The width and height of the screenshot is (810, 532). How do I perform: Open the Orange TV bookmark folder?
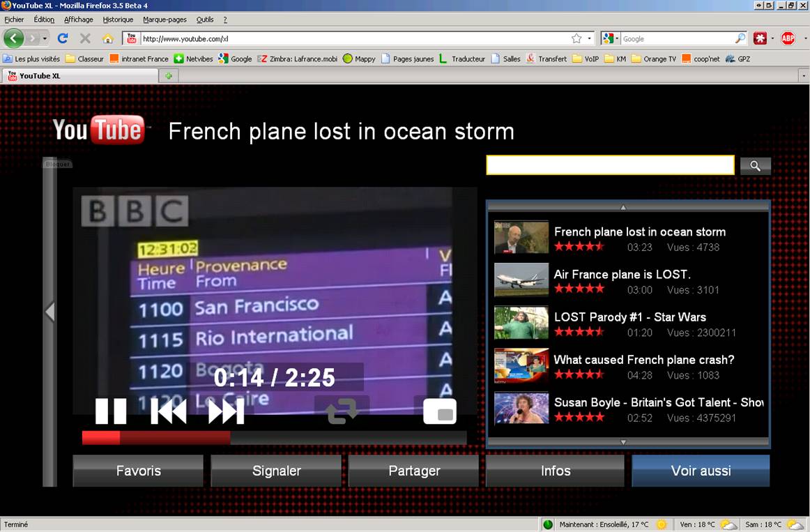pyautogui.click(x=653, y=59)
